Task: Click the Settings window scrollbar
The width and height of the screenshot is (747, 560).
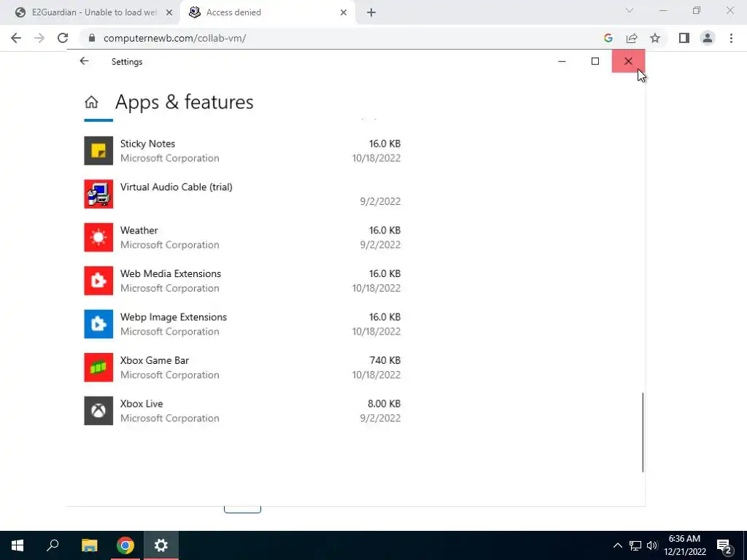Action: click(x=643, y=432)
